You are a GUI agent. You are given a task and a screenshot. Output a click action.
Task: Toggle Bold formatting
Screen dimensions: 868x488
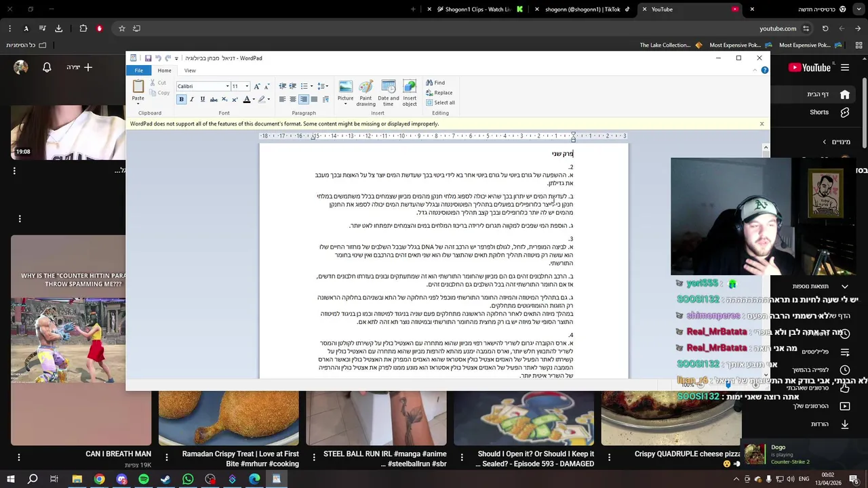(x=181, y=100)
